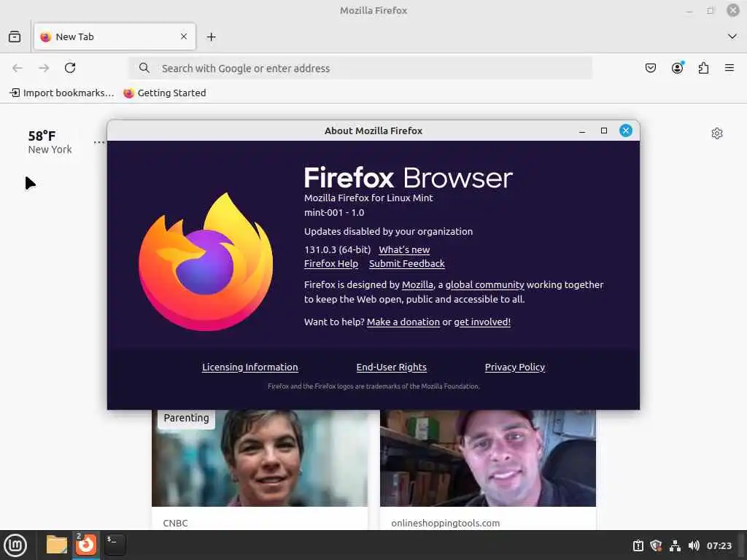The width and height of the screenshot is (747, 560).
Task: Click the search magnifier icon in address bar
Action: click(144, 68)
